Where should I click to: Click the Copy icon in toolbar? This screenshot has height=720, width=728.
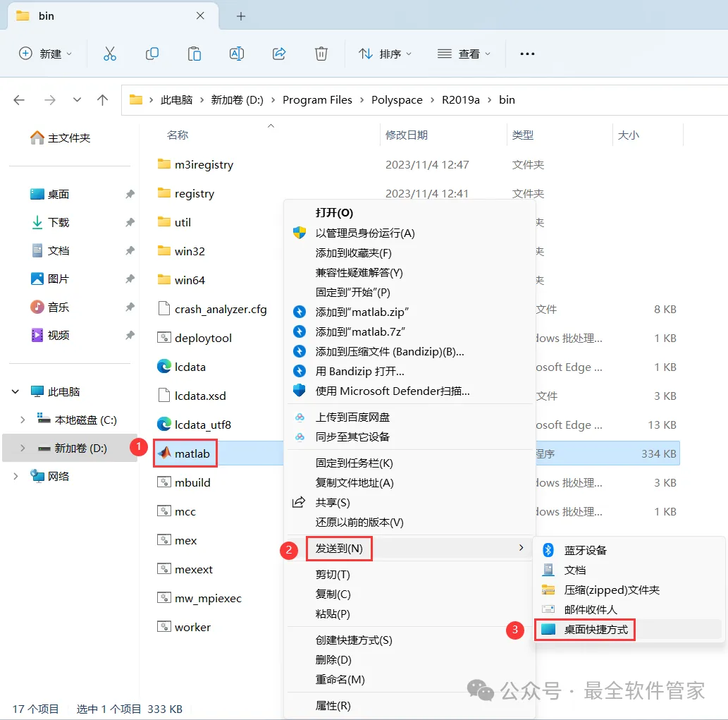(152, 54)
